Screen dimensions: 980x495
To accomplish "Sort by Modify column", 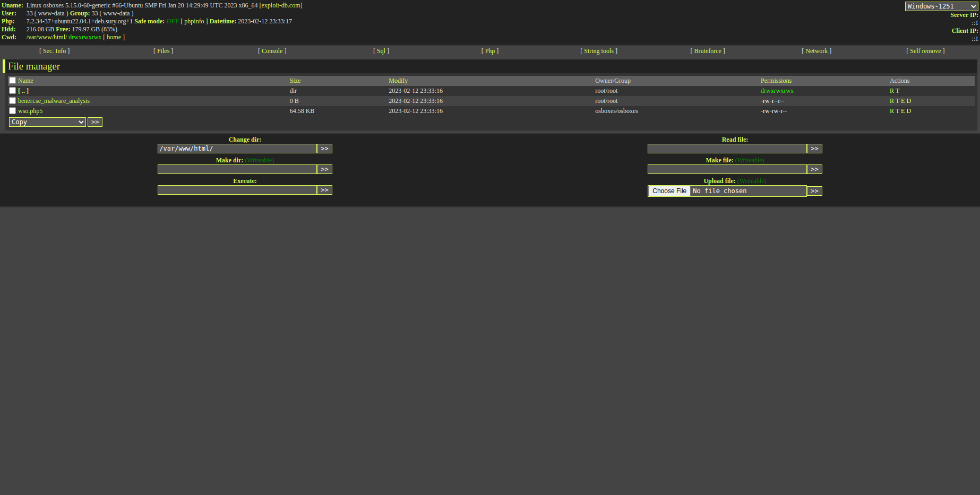I will tap(398, 81).
